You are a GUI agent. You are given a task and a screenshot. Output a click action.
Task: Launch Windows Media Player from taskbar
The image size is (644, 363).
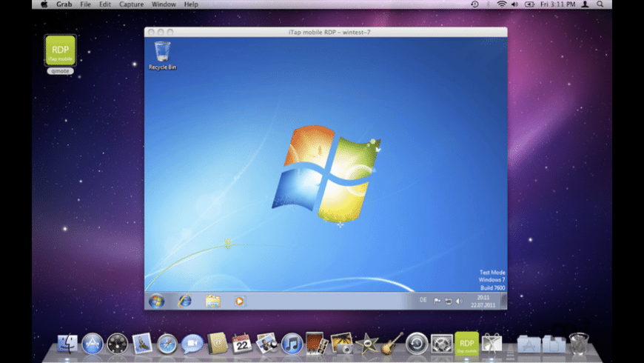[240, 301]
